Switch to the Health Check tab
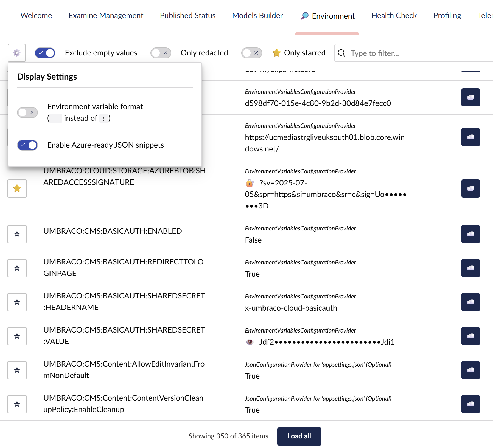Screen dimensions: 493x448 (394, 16)
